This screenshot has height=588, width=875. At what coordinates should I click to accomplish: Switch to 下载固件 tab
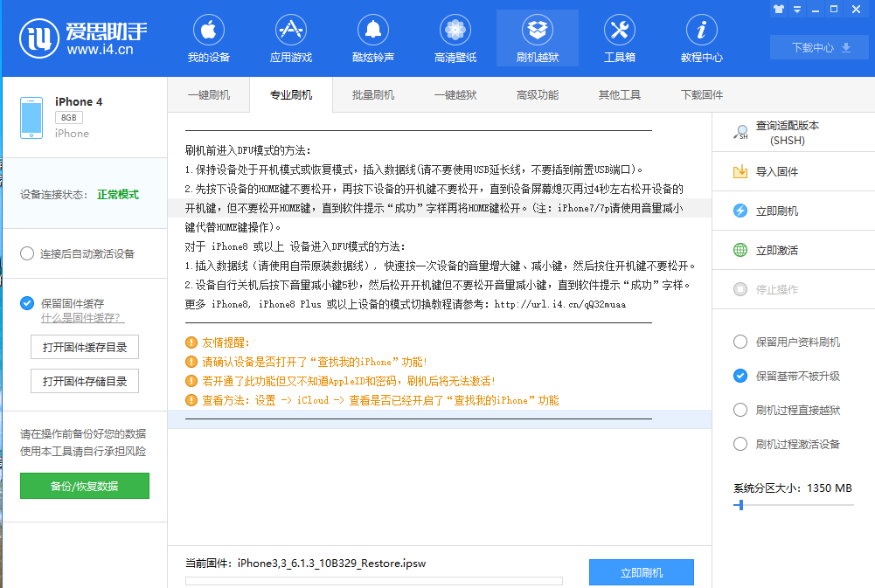[701, 95]
